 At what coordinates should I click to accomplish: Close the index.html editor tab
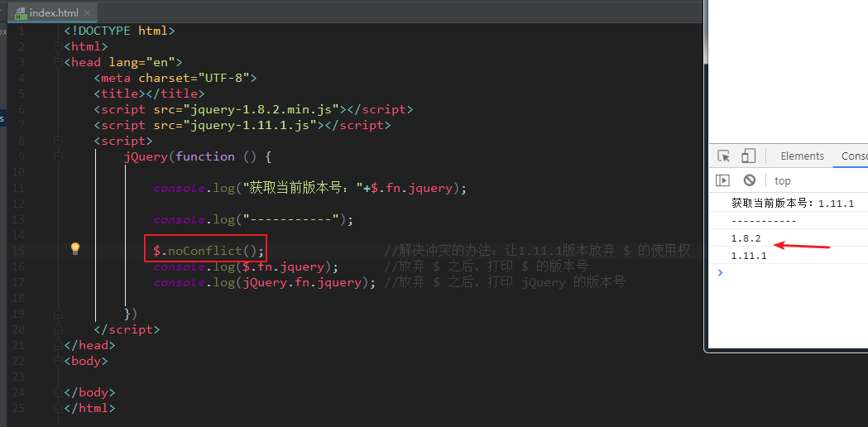(89, 12)
